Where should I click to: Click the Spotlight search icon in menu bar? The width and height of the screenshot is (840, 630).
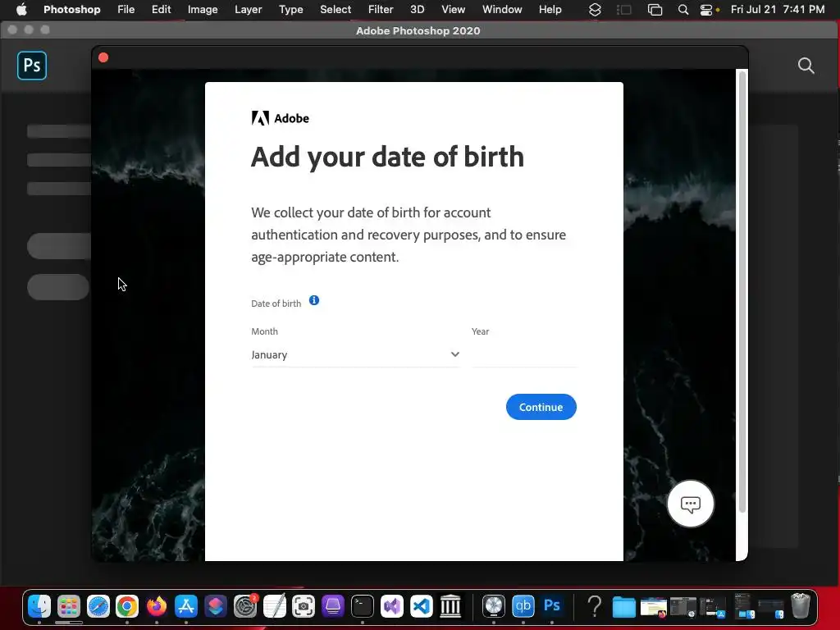[683, 10]
